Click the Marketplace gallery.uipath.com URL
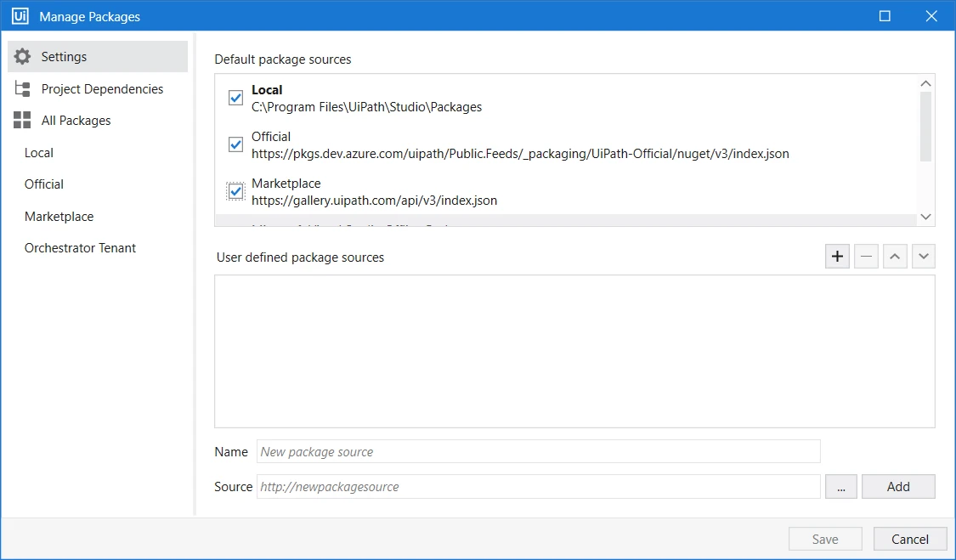 (x=375, y=201)
